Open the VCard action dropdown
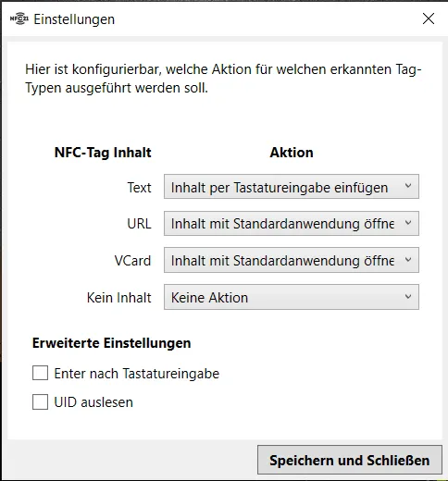This screenshot has width=448, height=481. [x=292, y=260]
